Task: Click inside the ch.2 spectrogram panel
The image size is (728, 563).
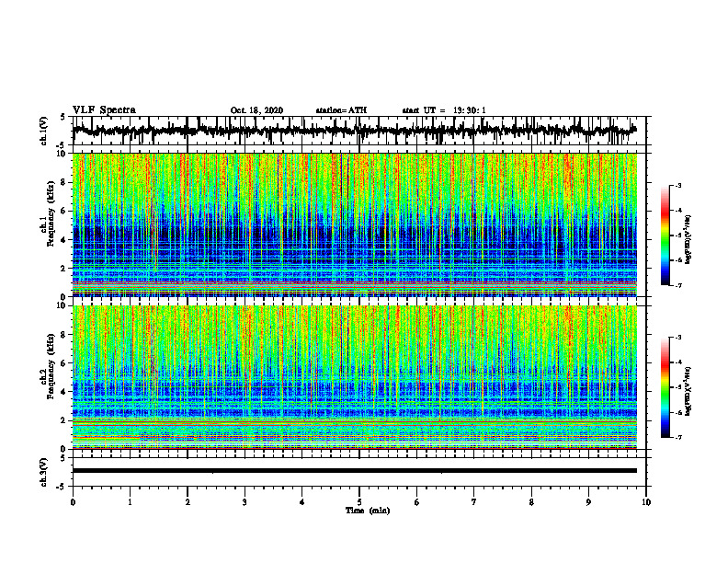Action: (355, 377)
